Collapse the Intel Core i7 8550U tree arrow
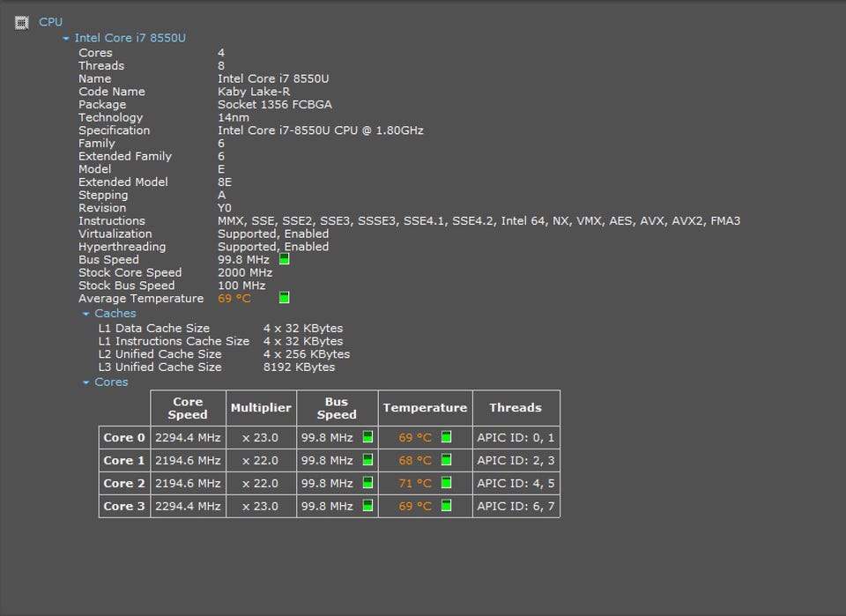The image size is (846, 616). pos(66,39)
